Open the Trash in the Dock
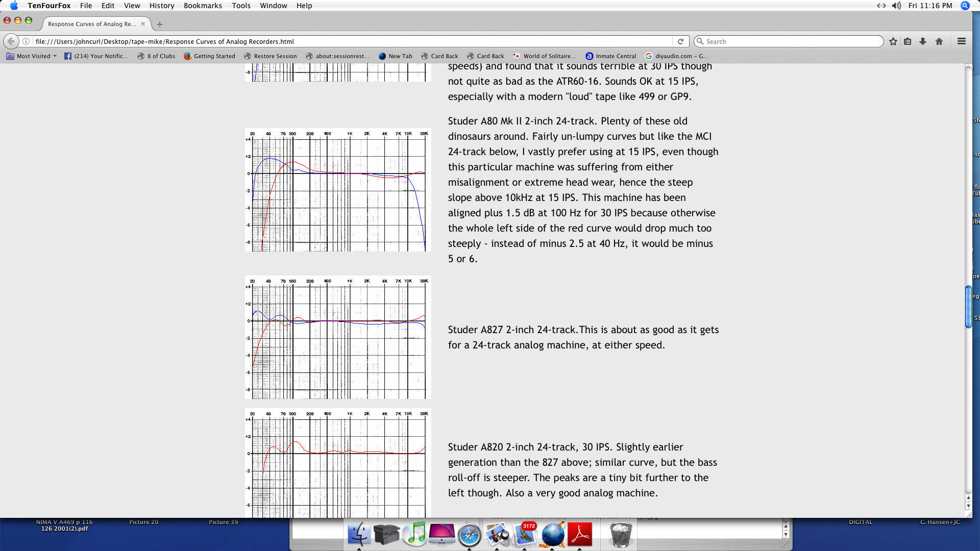Image resolution: width=980 pixels, height=551 pixels. tap(621, 535)
